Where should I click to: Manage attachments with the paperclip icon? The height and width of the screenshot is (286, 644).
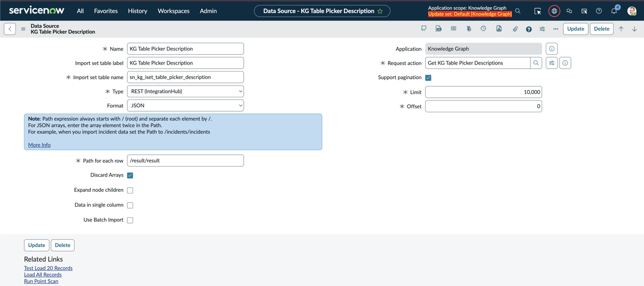click(515, 29)
